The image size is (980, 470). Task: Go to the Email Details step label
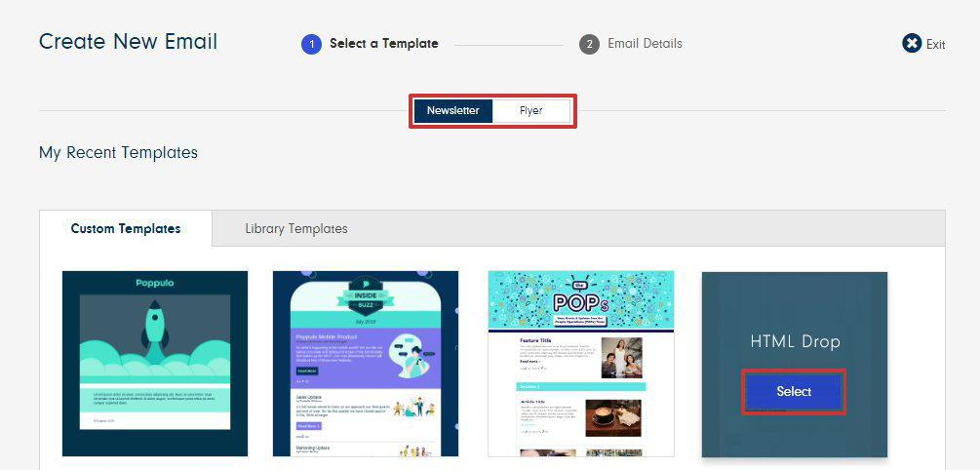(x=645, y=44)
